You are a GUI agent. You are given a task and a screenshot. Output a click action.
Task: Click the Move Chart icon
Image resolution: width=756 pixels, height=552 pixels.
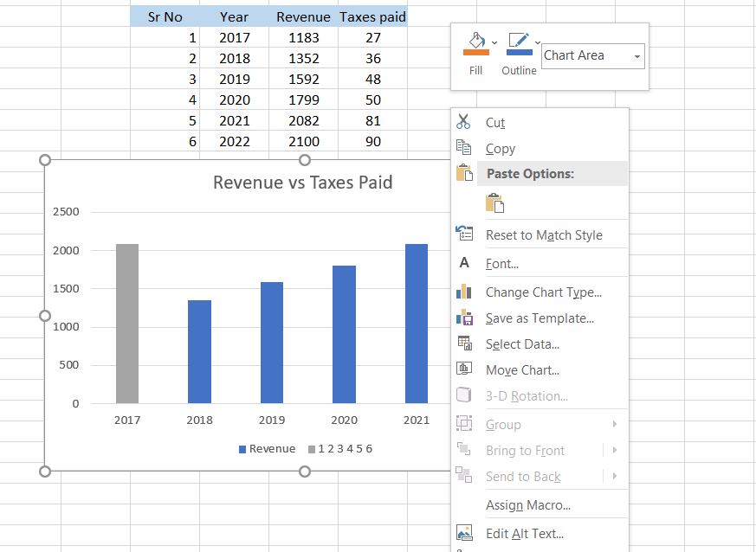click(464, 369)
